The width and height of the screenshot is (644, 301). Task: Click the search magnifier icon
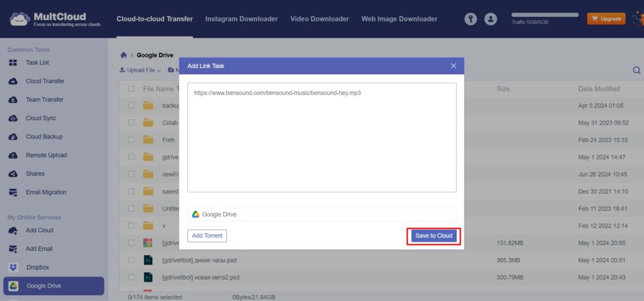pyautogui.click(x=636, y=71)
